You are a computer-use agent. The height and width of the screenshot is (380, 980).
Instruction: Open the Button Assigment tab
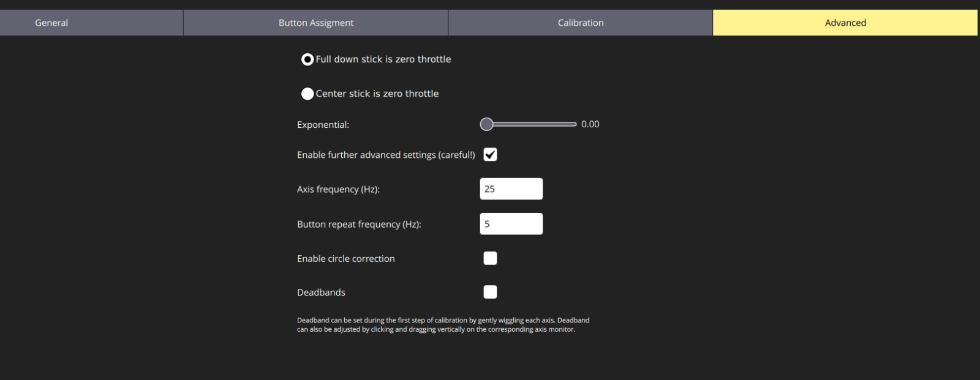(x=315, y=23)
